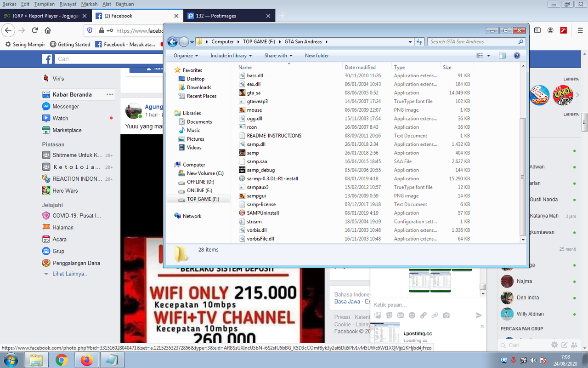Reload the page in Firefox
The width and height of the screenshot is (588, 368).
coord(34,30)
